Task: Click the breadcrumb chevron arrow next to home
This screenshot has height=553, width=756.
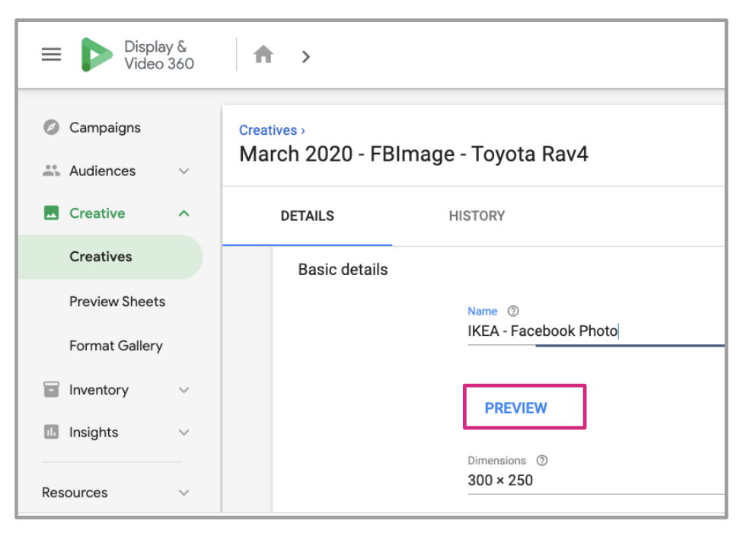Action: point(306,56)
